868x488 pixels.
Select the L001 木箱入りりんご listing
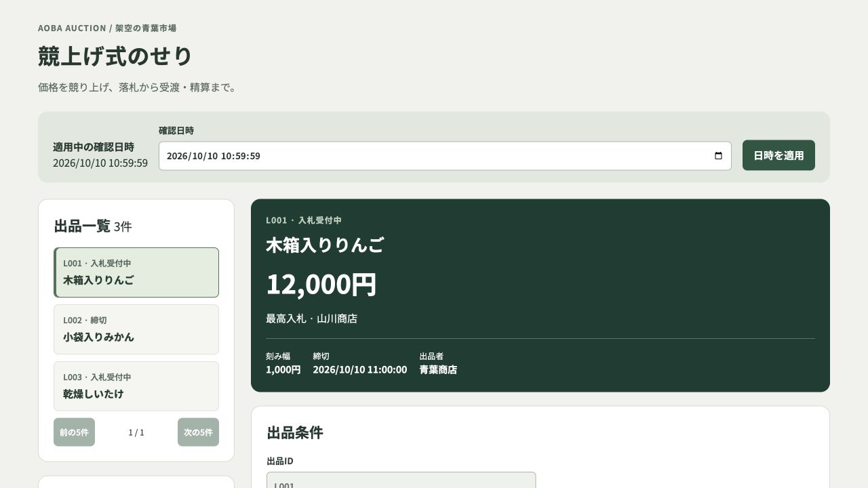point(136,272)
